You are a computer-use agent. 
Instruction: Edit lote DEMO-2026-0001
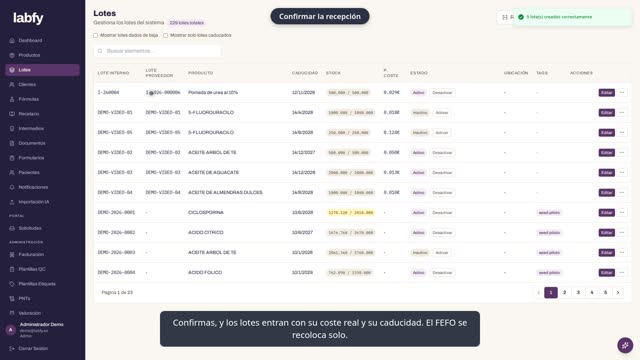pyautogui.click(x=607, y=213)
